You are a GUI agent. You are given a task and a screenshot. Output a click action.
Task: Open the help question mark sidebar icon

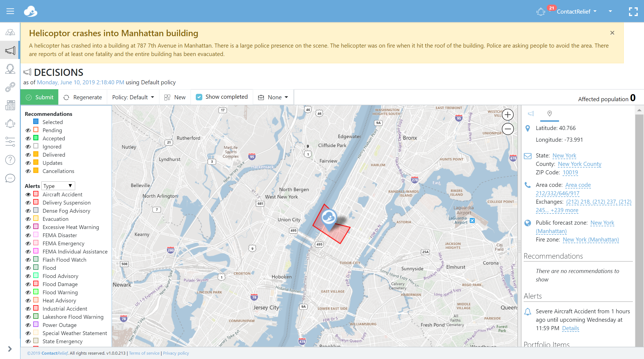tap(10, 160)
